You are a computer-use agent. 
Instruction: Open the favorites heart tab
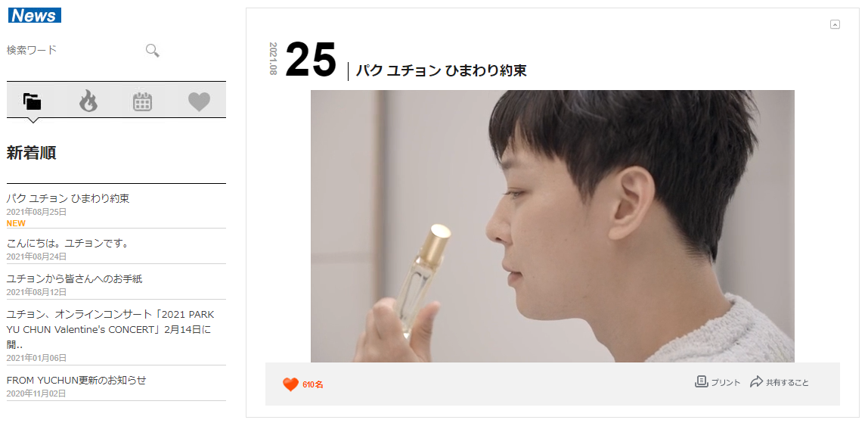(x=200, y=102)
